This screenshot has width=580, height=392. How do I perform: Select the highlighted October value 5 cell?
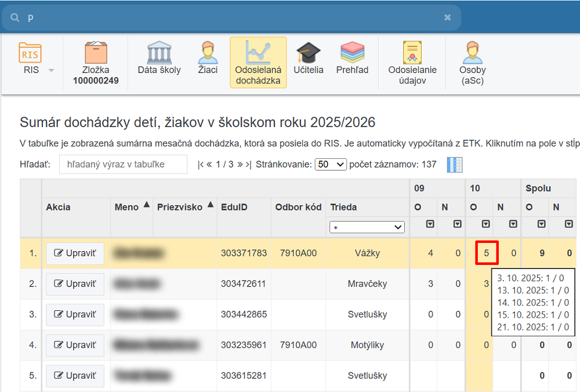pos(487,253)
